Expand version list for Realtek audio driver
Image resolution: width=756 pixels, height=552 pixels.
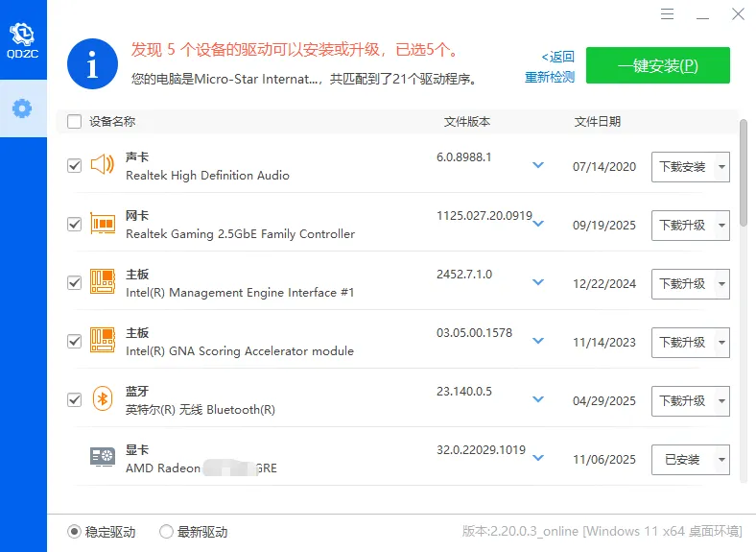[538, 165]
